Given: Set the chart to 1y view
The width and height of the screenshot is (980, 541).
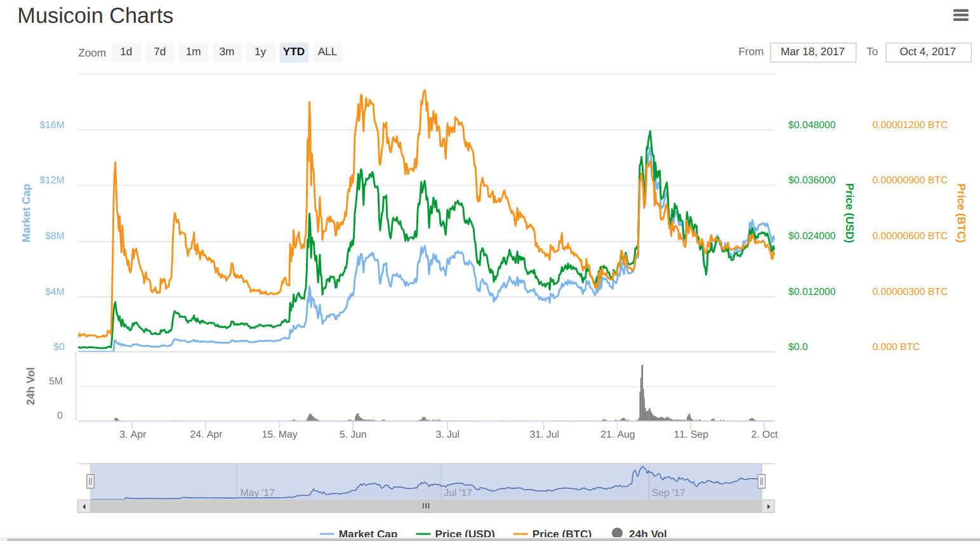Looking at the screenshot, I should click(x=260, y=52).
